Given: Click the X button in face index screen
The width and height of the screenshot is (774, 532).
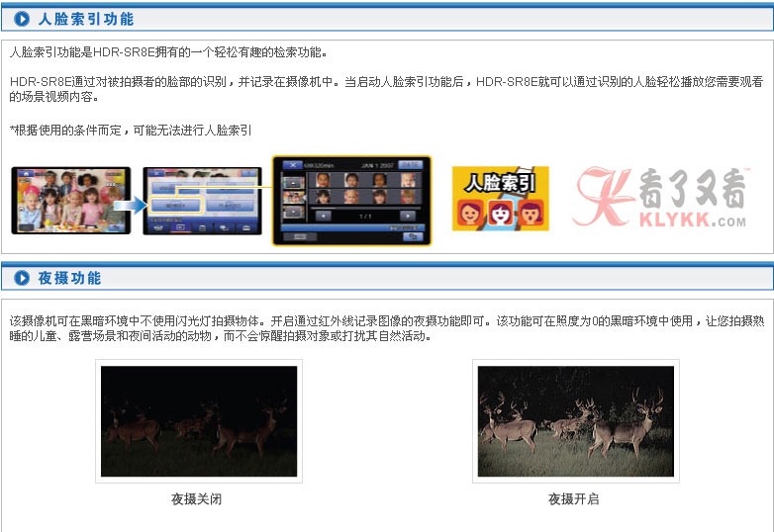Looking at the screenshot, I should pos(292,165).
